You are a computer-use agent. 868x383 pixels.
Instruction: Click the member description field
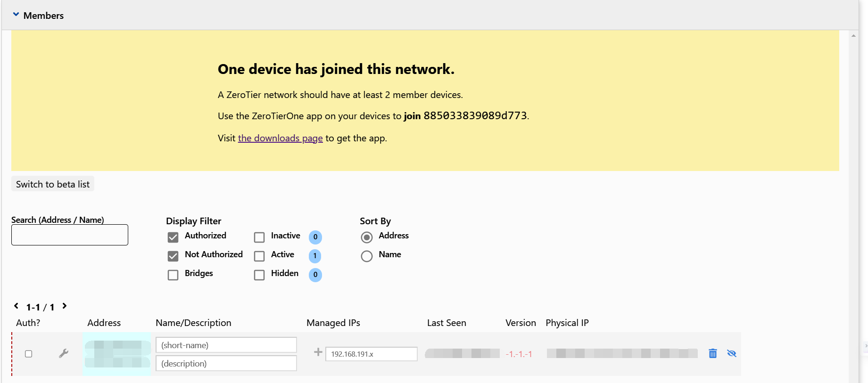226,363
